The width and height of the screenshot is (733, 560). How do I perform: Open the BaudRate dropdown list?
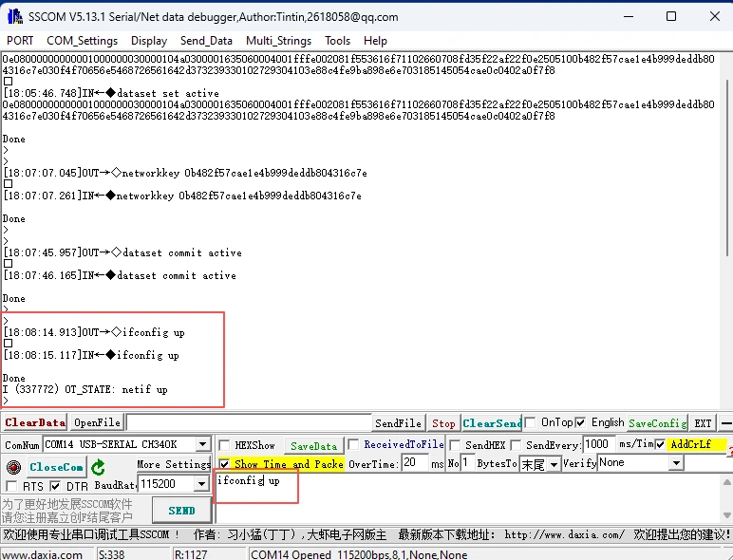click(x=202, y=484)
